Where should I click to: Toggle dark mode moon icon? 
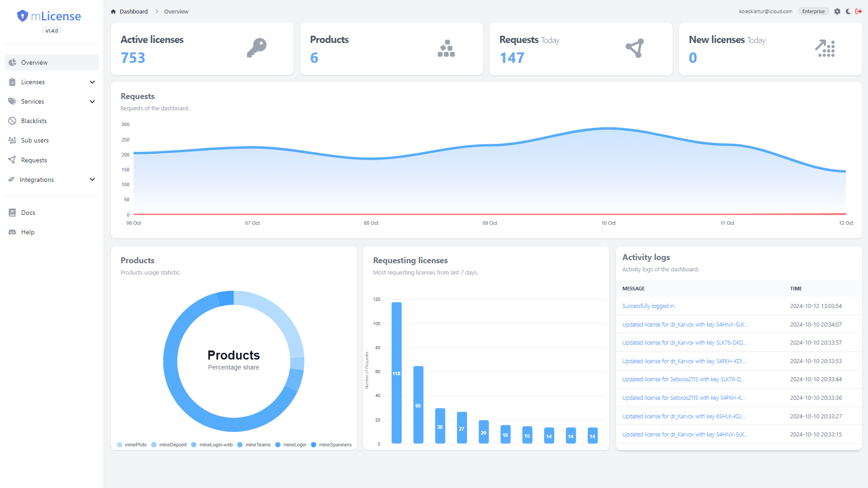[x=848, y=12]
